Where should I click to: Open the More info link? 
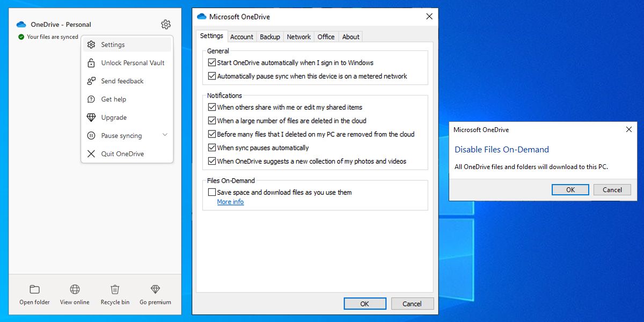click(230, 202)
